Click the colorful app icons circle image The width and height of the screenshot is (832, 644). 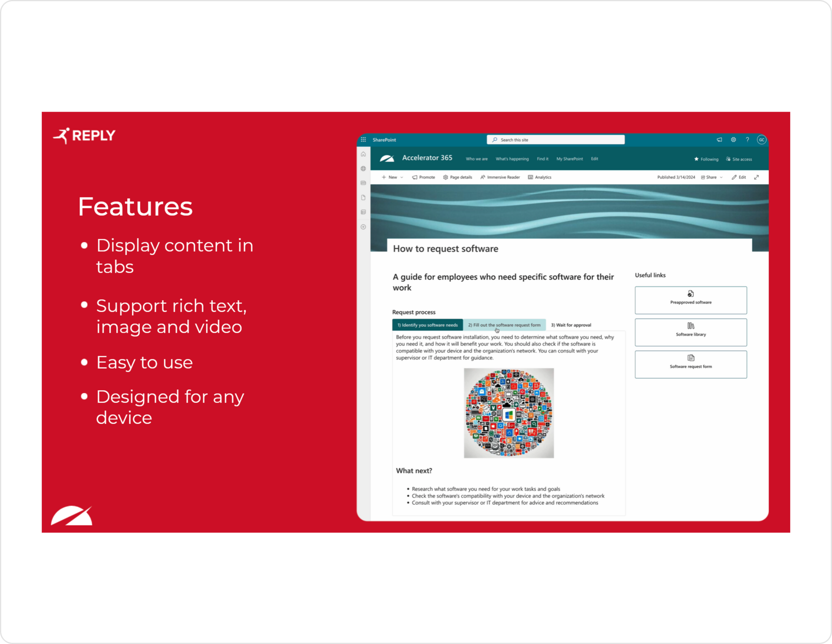coord(509,413)
